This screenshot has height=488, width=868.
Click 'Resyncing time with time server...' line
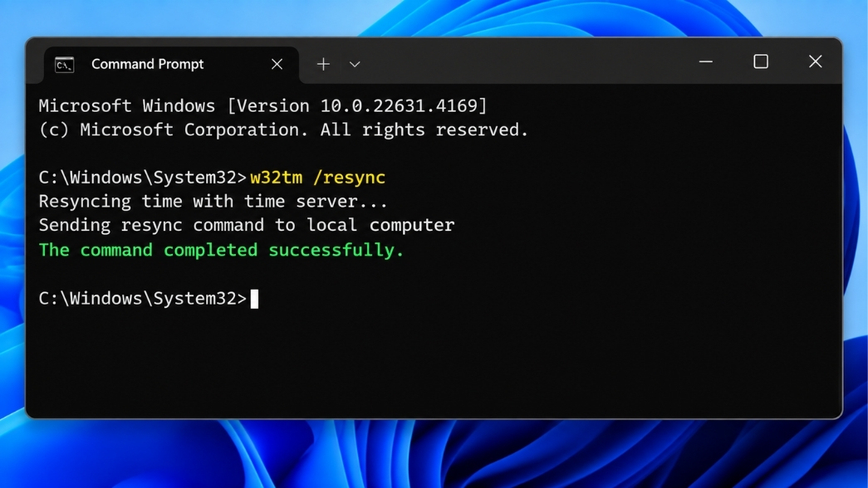click(x=213, y=202)
